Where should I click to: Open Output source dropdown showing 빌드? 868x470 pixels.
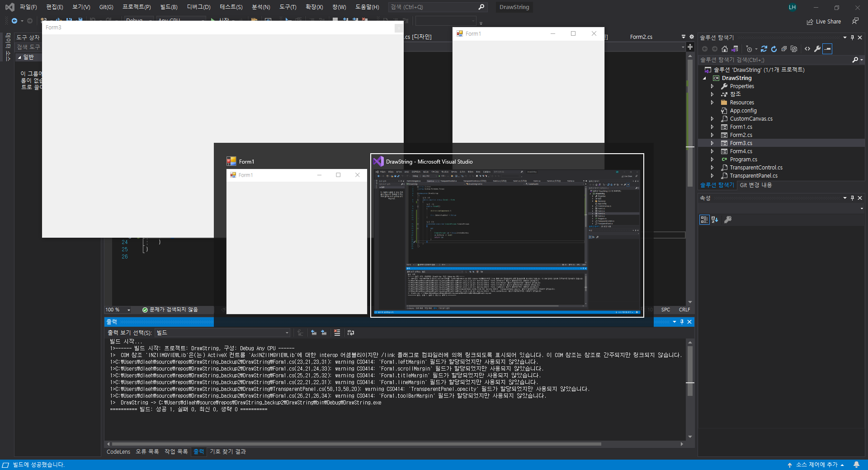pyautogui.click(x=222, y=333)
